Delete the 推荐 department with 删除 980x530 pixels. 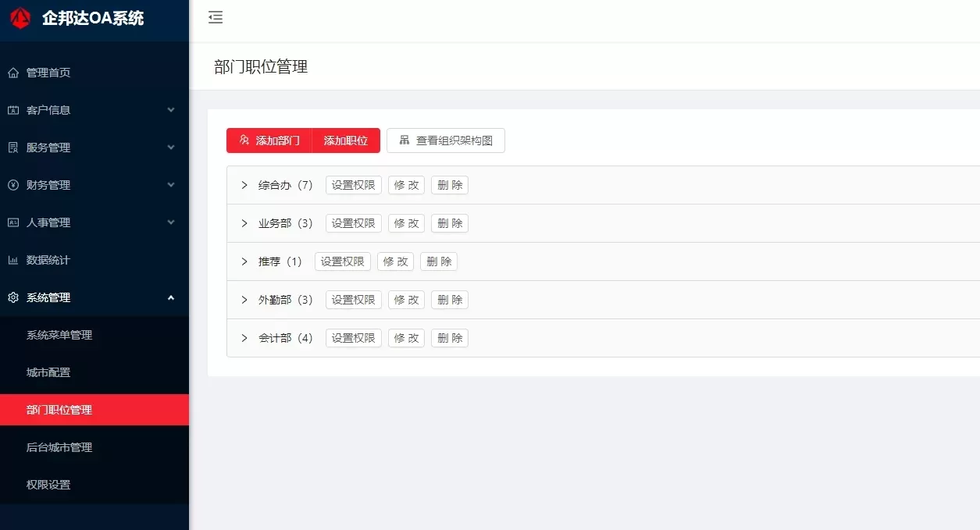pyautogui.click(x=439, y=261)
